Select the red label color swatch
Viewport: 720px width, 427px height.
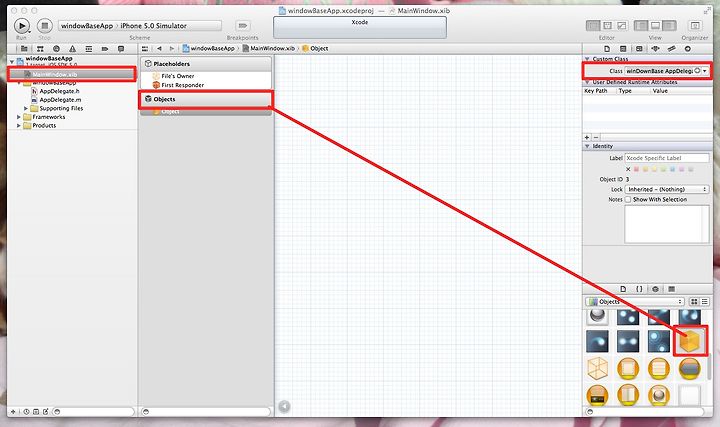pos(636,169)
